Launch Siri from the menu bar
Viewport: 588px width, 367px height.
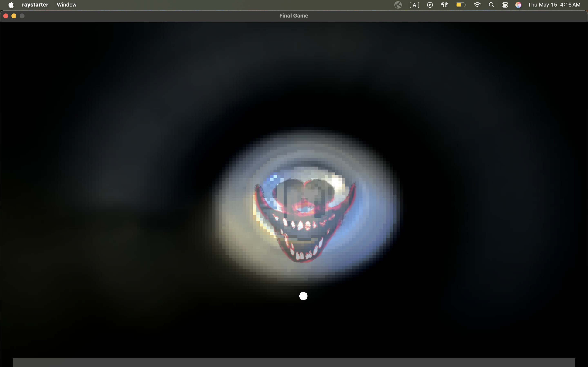518,5
